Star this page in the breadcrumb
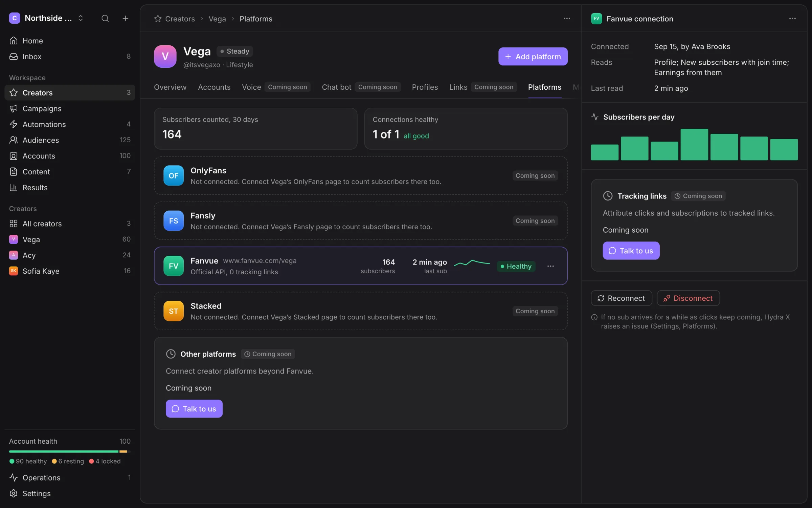This screenshot has height=508, width=812. [x=158, y=19]
